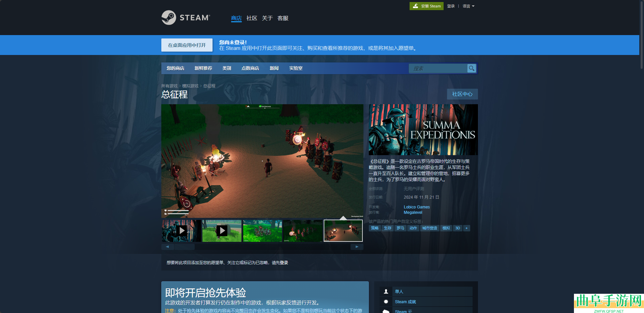Open the 关于 top menu item

[x=267, y=18]
